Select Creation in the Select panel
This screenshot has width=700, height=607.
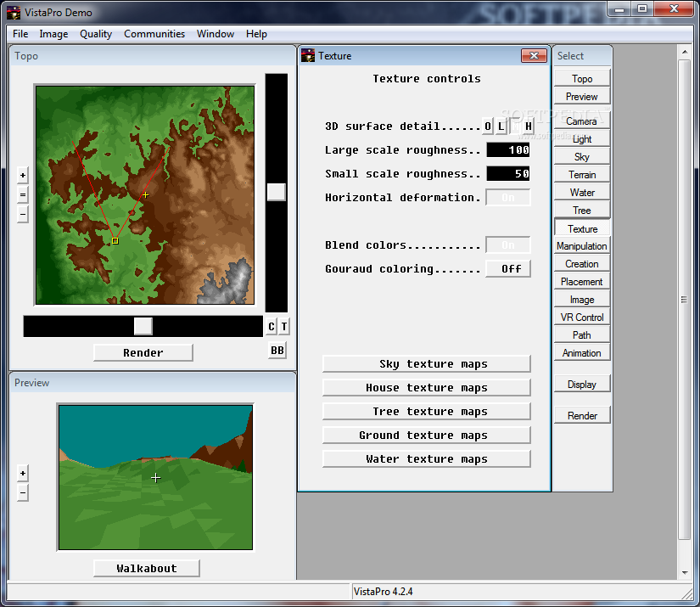(582, 264)
